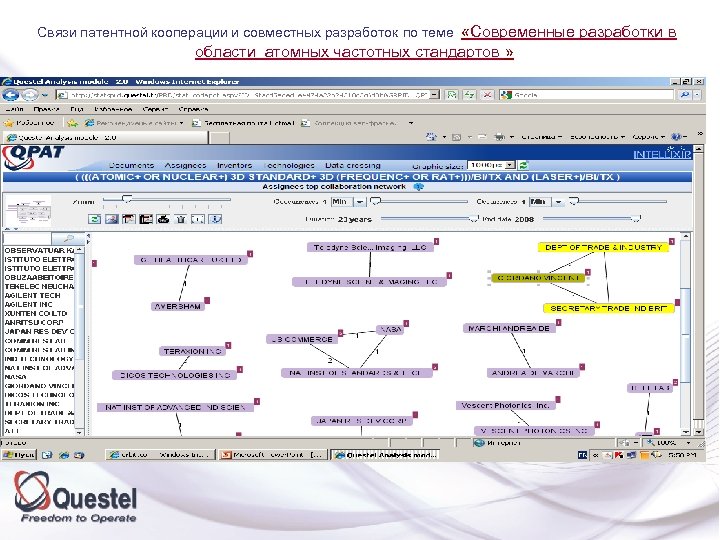Open the Сервис command bar dropdown

648,137
